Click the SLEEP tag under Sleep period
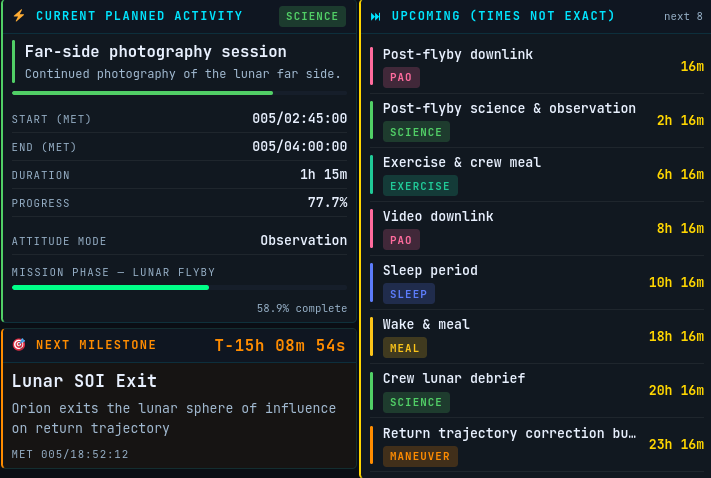 (x=409, y=294)
